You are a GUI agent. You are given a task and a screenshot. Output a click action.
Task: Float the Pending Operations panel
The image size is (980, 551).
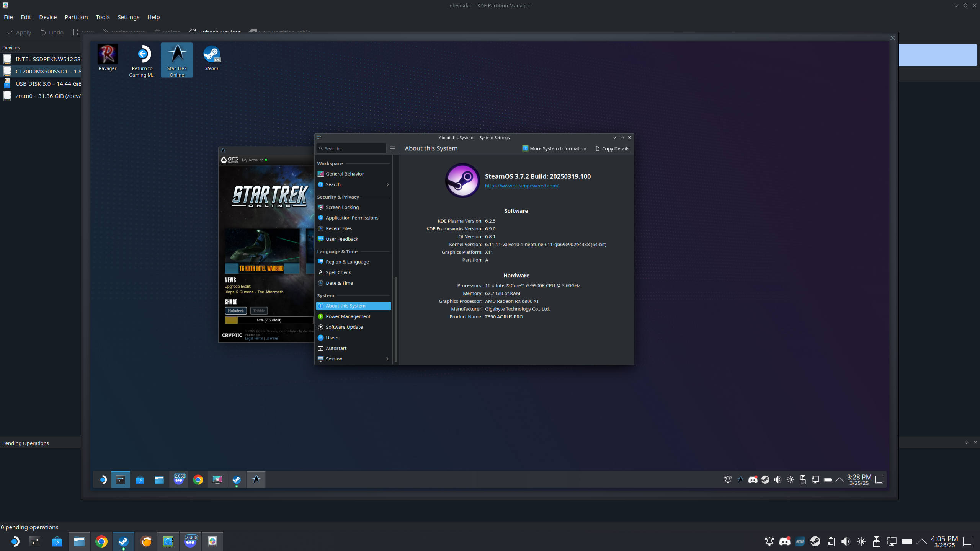(967, 442)
